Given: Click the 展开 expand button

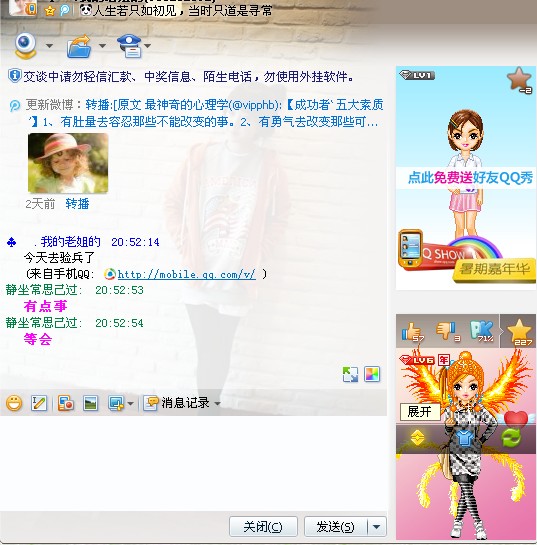Looking at the screenshot, I should [420, 412].
